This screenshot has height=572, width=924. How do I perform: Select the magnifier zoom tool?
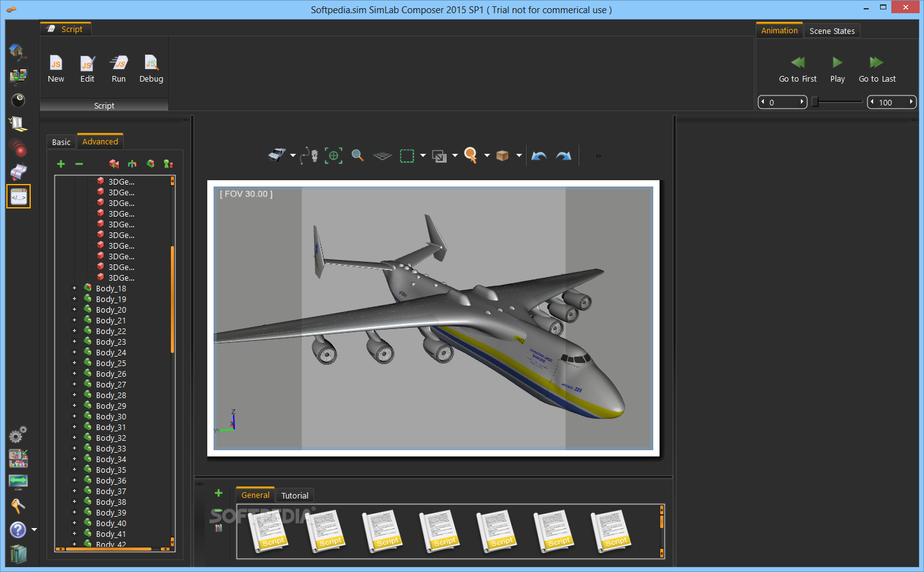pos(357,155)
